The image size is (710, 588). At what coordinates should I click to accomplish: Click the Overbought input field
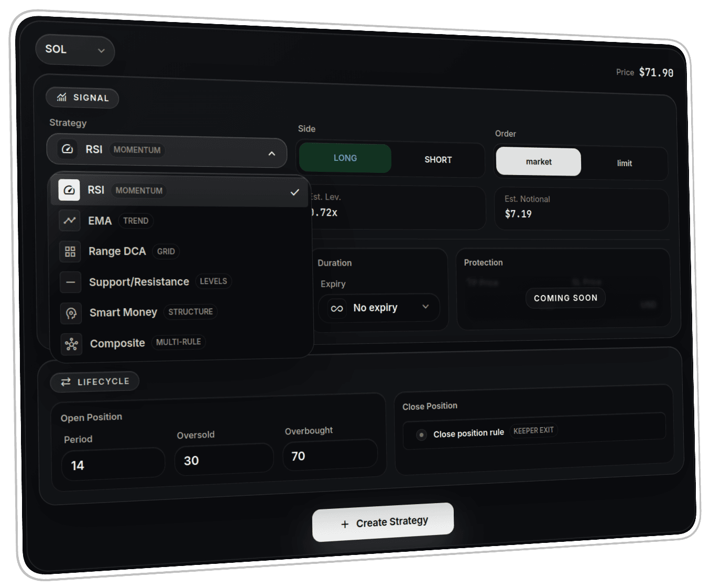coord(331,455)
